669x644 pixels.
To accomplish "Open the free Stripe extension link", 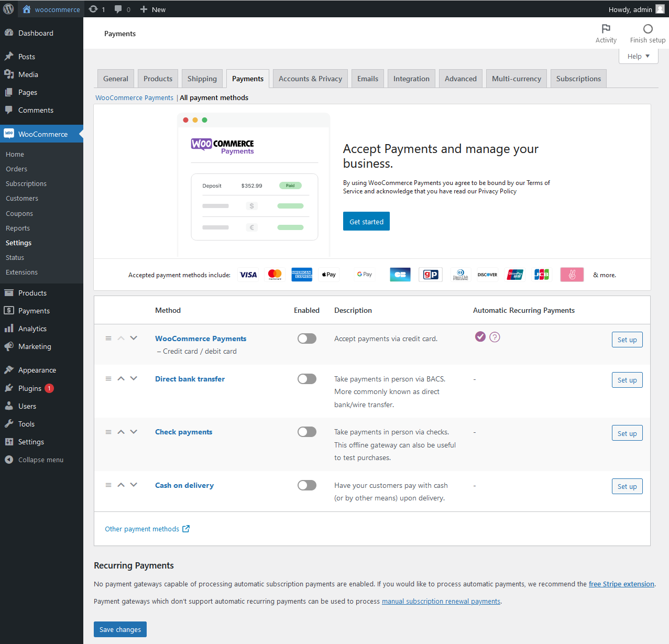I will [x=621, y=584].
